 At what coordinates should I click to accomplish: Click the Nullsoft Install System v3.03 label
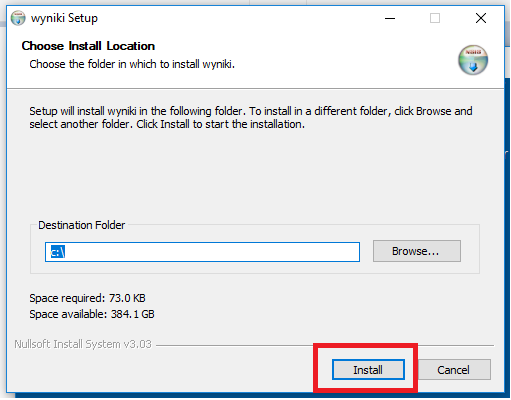pyautogui.click(x=83, y=344)
